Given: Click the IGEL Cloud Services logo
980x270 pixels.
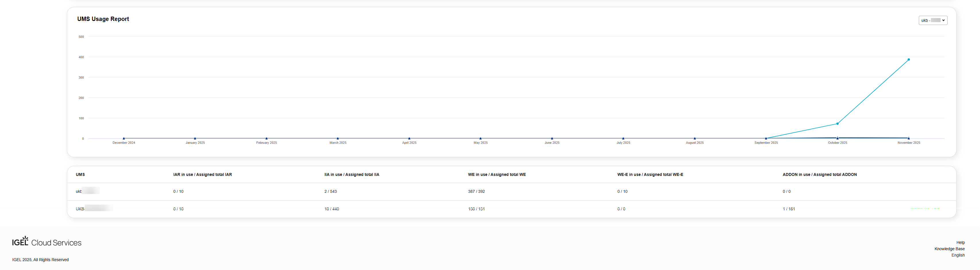Looking at the screenshot, I should 47,242.
